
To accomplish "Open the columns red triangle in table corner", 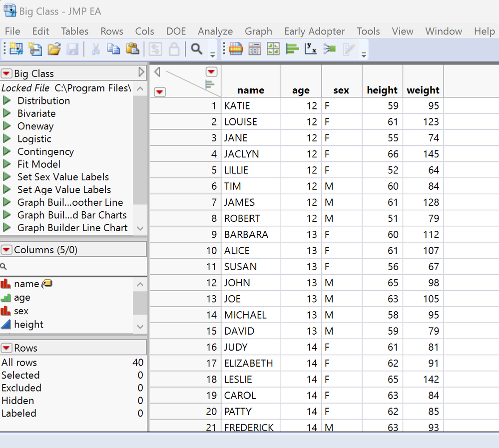I will [211, 72].
